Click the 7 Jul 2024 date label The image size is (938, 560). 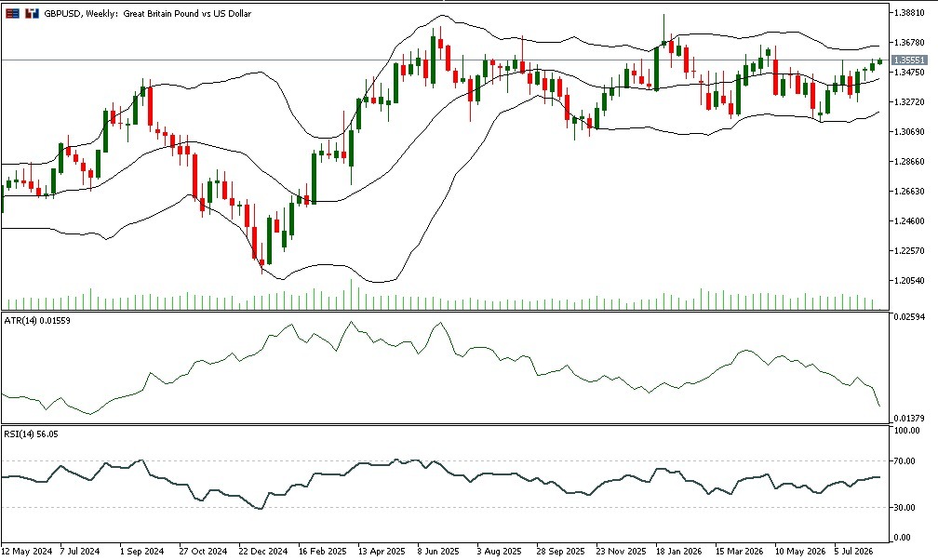pos(80,551)
